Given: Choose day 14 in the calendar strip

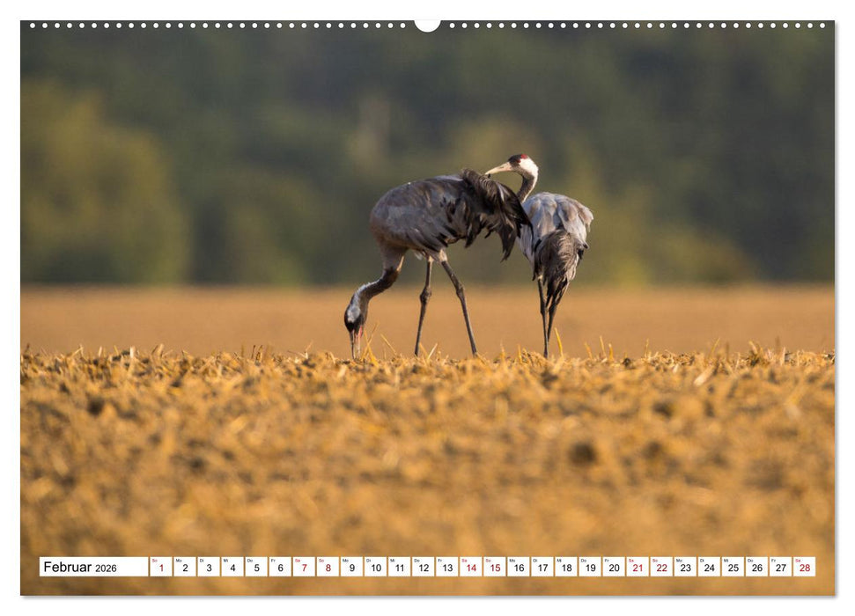Looking at the screenshot, I should (x=470, y=568).
